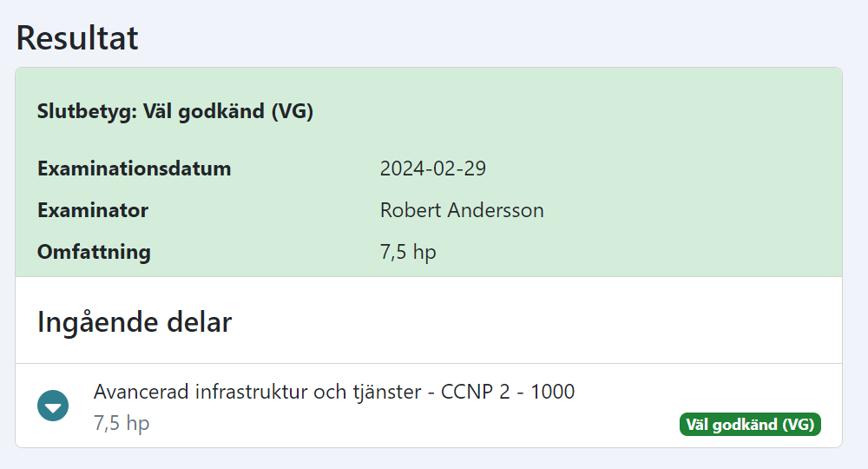Viewport: 868px width, 469px height.
Task: Select the date 2024-02-29
Action: [433, 168]
